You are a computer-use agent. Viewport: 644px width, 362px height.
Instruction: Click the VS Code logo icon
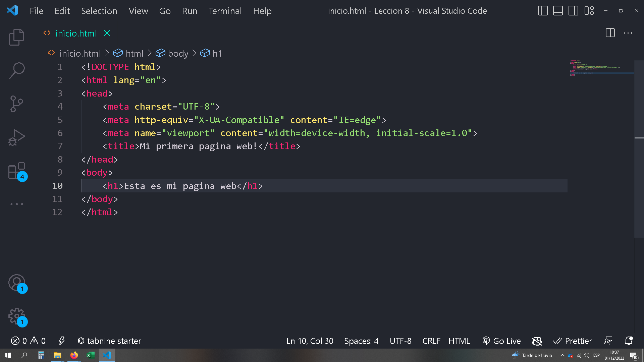[x=12, y=11]
